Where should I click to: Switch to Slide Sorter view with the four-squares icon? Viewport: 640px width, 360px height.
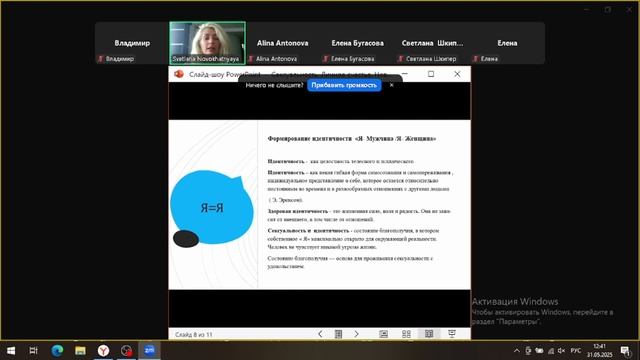[x=406, y=334]
